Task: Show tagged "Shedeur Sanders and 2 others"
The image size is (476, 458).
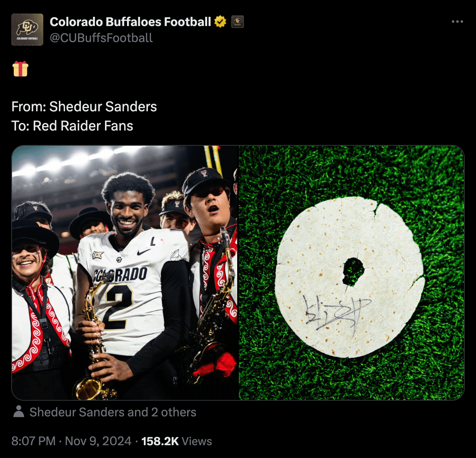Action: [x=113, y=412]
